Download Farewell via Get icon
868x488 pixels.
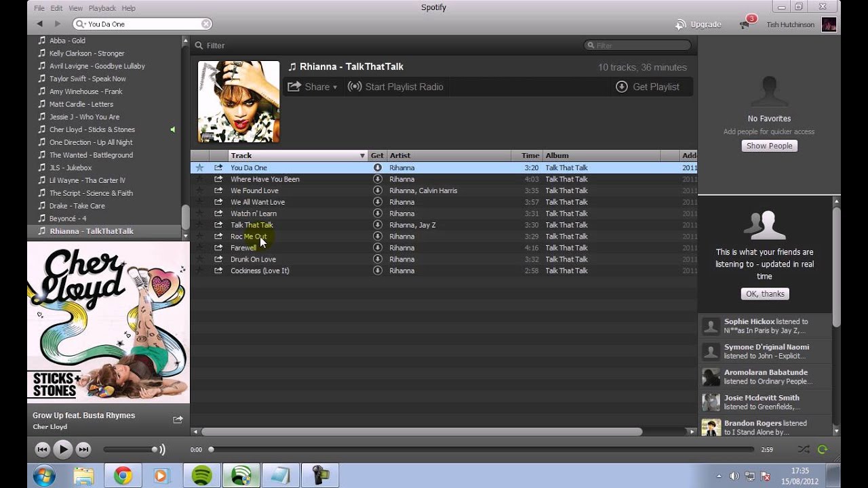click(x=378, y=247)
